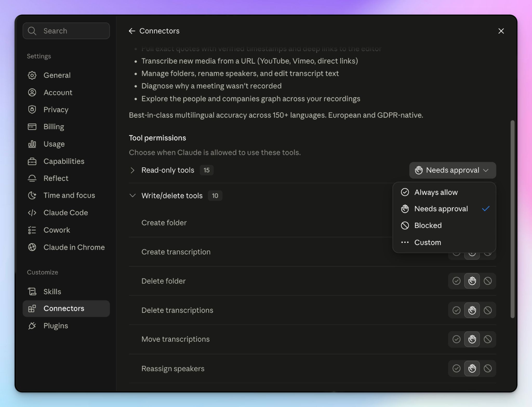Click the Tool permissions heading

tap(157, 138)
